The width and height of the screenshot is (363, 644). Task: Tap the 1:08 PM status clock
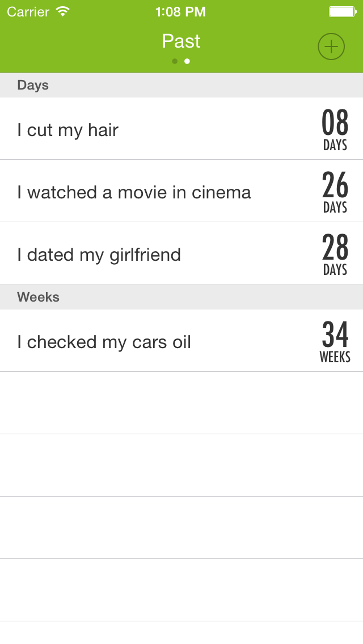[x=180, y=11]
